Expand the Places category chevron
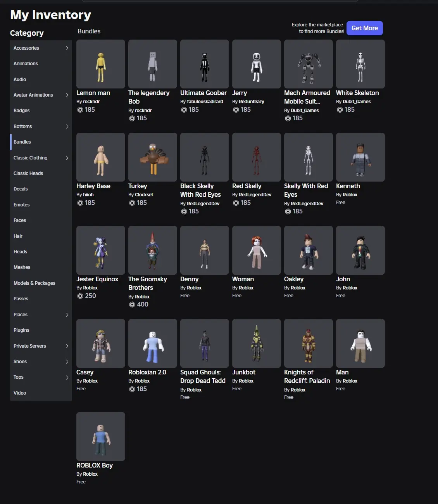Image resolution: width=438 pixels, height=504 pixels. [x=67, y=315]
